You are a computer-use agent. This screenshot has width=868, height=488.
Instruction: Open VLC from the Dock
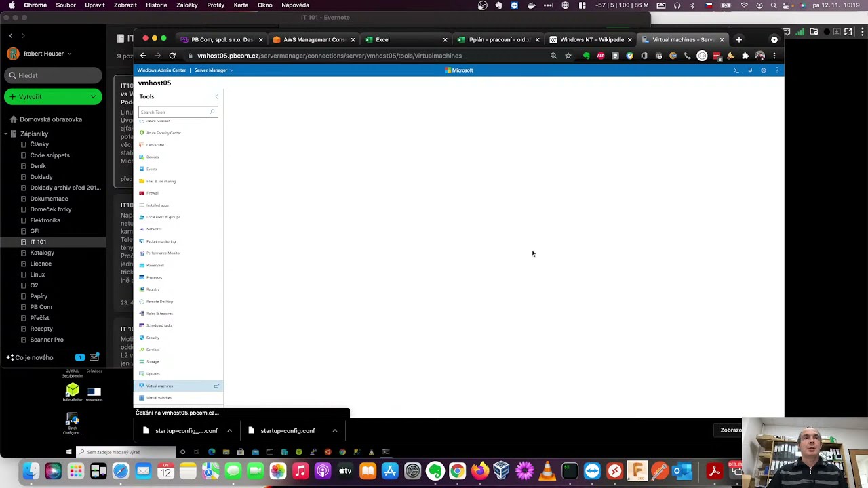coord(547,471)
